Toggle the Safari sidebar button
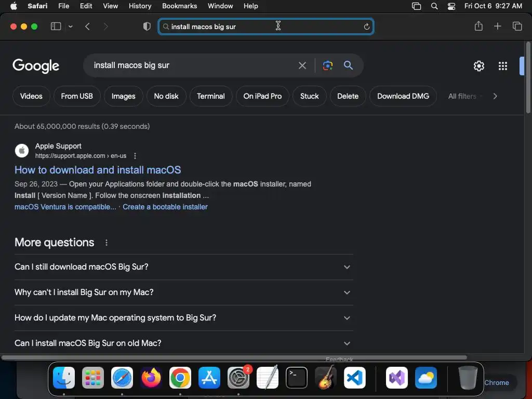 click(56, 26)
